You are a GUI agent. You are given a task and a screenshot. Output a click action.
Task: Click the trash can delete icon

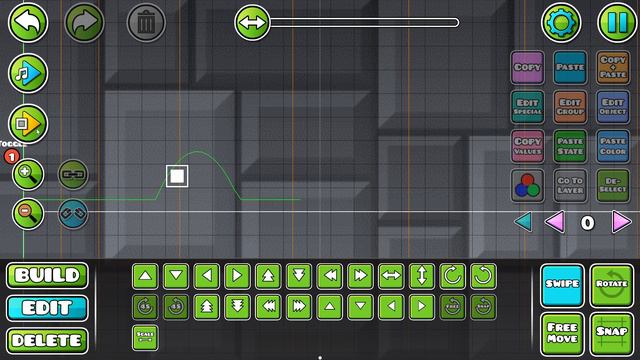point(146,23)
